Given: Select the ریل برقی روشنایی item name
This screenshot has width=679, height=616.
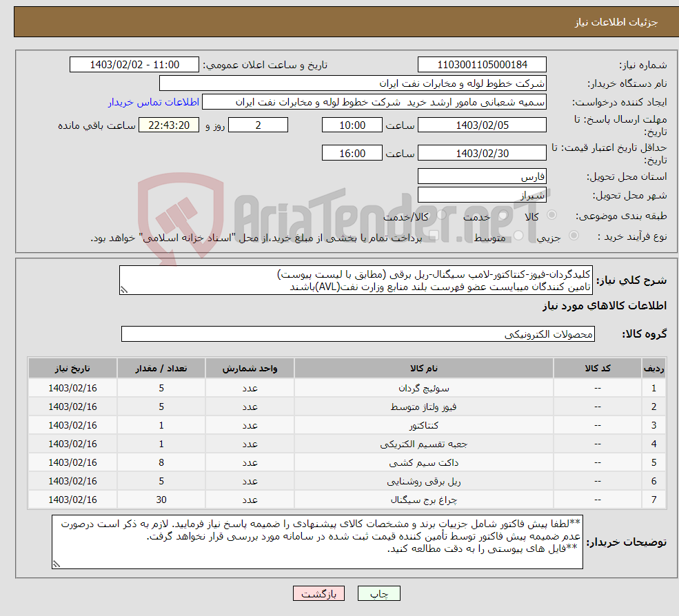Looking at the screenshot, I should tap(423, 482).
